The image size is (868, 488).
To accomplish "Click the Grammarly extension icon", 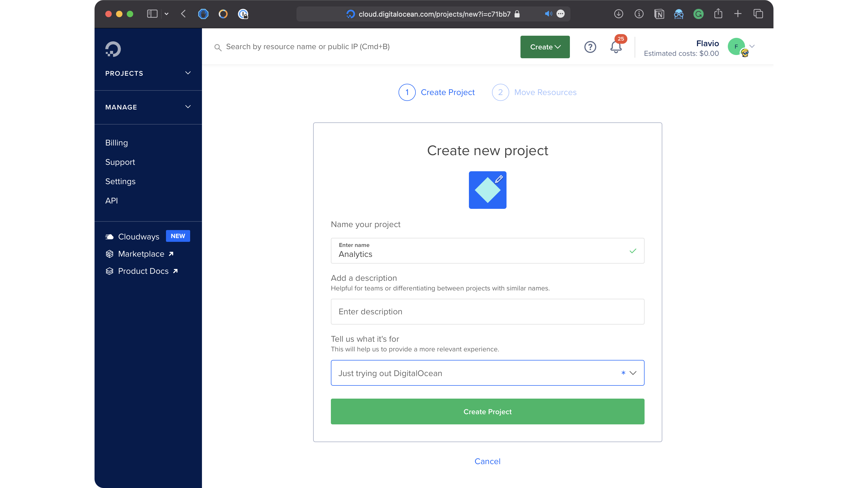I will [698, 14].
